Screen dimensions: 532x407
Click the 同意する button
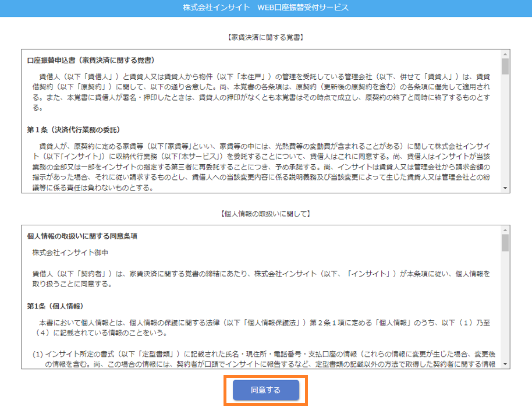click(x=265, y=390)
